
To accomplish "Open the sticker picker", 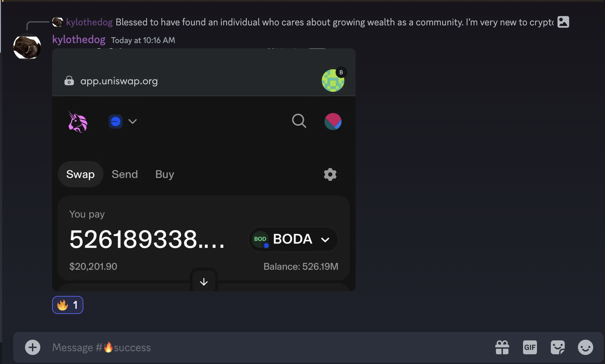I will pyautogui.click(x=557, y=347).
